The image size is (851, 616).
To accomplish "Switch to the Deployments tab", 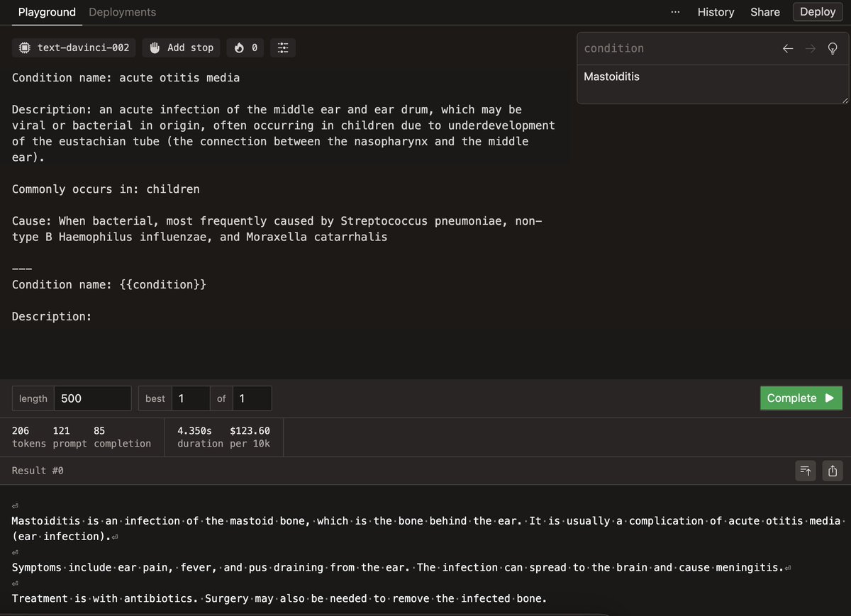I will coord(123,12).
